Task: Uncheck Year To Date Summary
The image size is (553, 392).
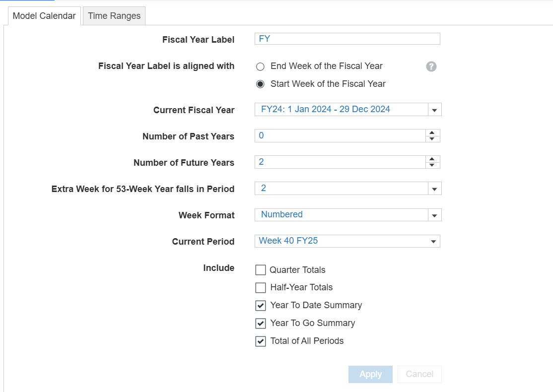Action: coord(261,306)
